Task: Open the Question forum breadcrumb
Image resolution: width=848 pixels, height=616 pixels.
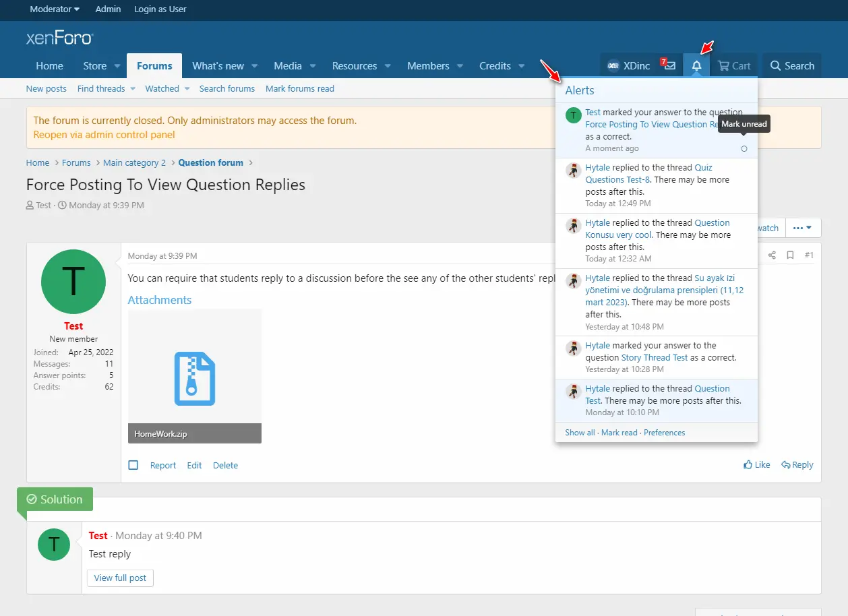Action: click(211, 162)
